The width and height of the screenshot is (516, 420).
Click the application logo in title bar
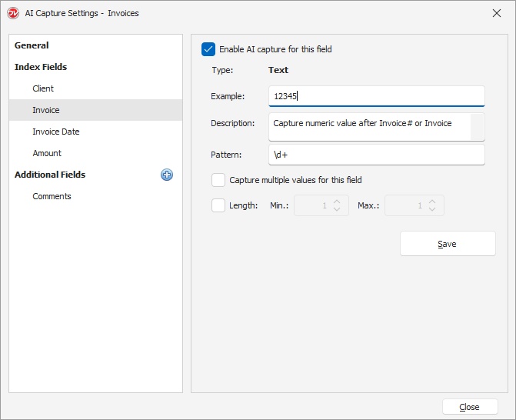[13, 13]
